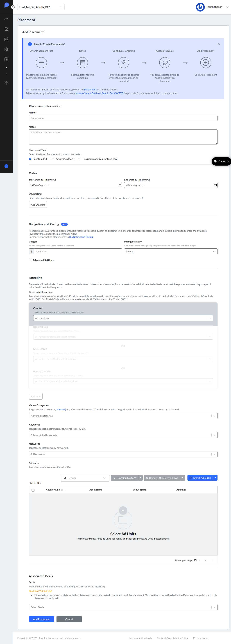This screenshot has height=644, width=231.
Task: Select the Always On (AOD) radio button
Action: (x=52, y=159)
